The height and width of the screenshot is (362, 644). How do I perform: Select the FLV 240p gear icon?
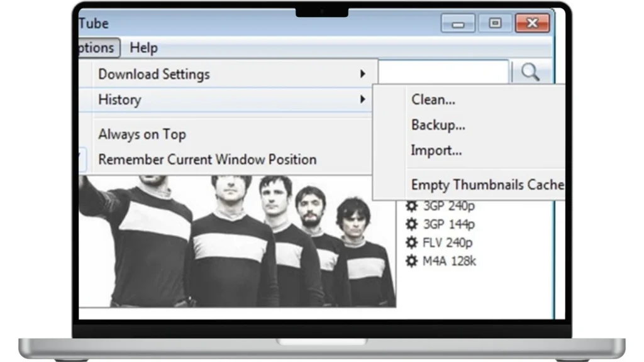coord(411,243)
